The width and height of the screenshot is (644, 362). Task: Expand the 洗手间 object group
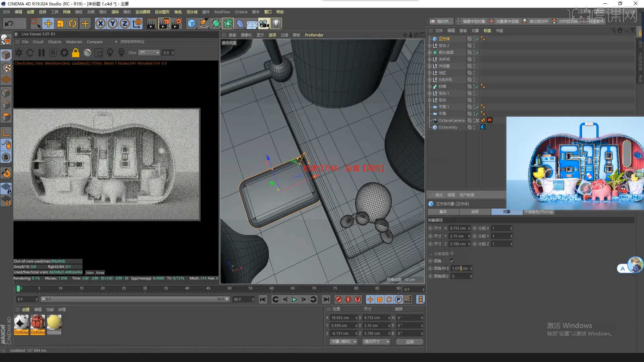[x=430, y=59]
